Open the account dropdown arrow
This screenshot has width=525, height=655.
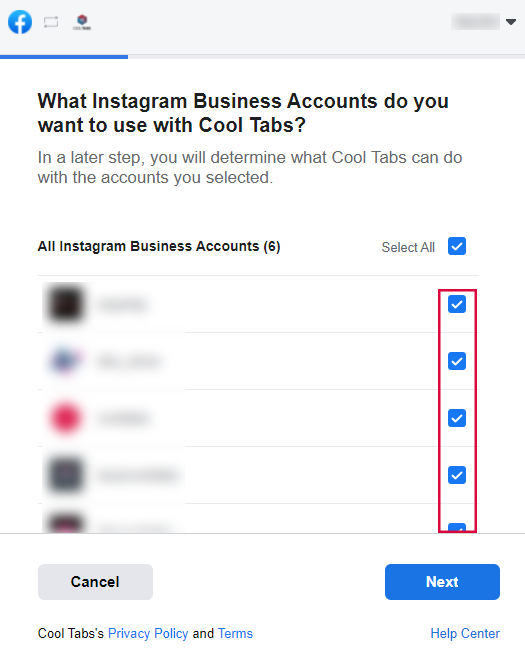(x=511, y=22)
